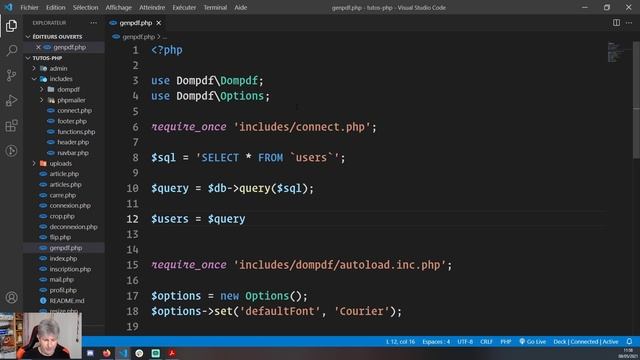Place cursor on line 12 after $query
Screen dimensions: 640x360
tap(246, 219)
